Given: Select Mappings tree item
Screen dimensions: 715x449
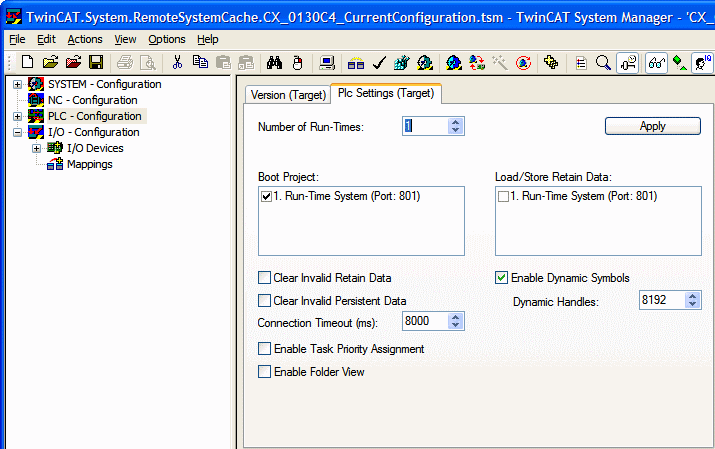Looking at the screenshot, I should [89, 164].
